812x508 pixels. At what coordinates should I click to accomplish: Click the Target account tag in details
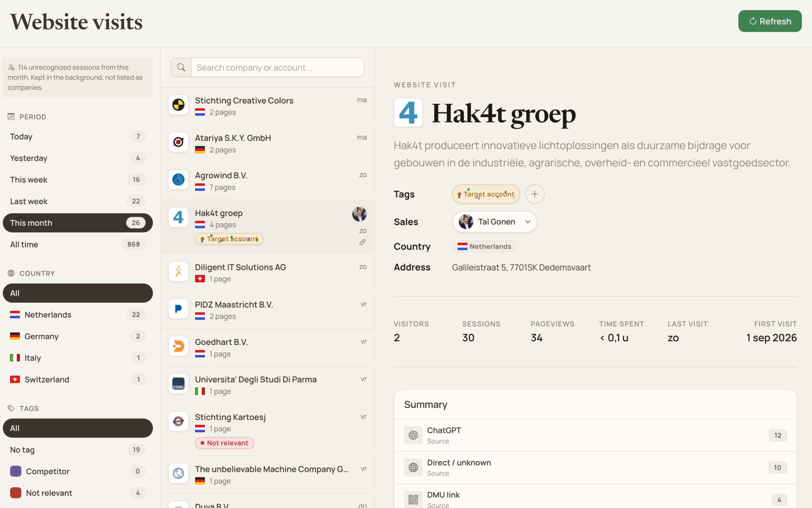pos(486,194)
